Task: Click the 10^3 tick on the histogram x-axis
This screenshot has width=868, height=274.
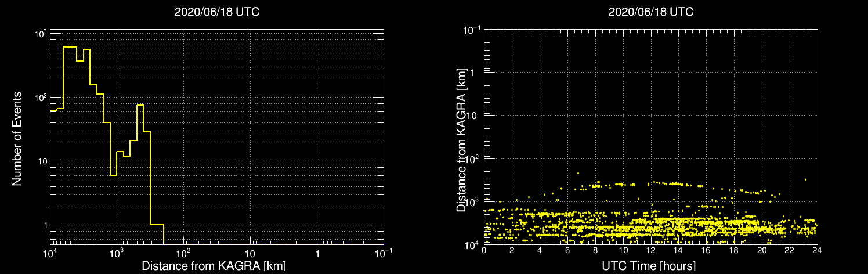Action: (x=117, y=253)
